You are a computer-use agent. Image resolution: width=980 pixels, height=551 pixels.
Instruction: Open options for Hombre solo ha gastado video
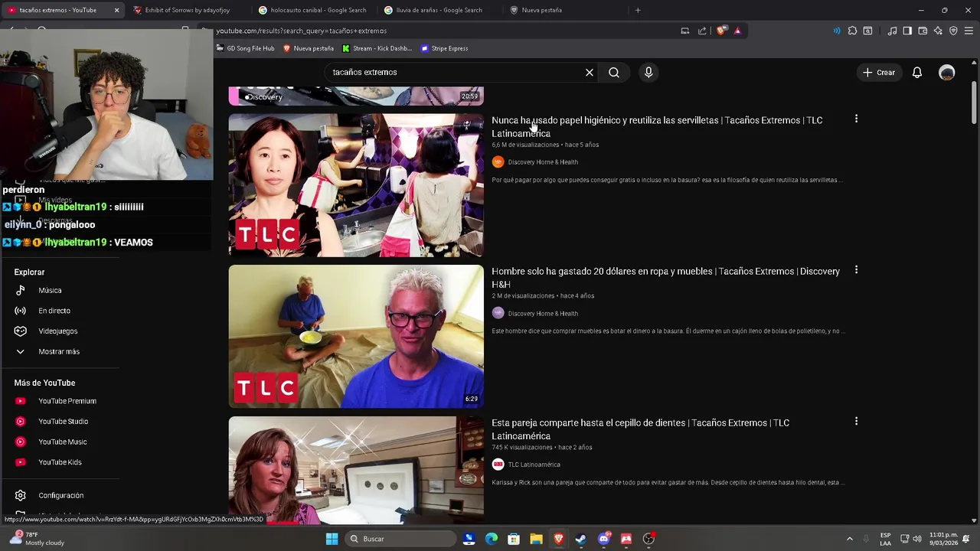coord(856,270)
